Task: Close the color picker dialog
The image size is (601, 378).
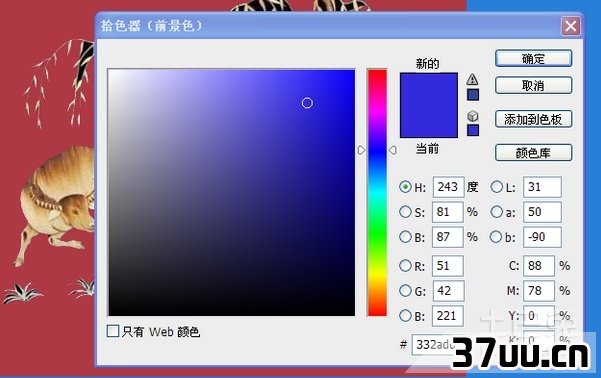Action: coord(570,26)
